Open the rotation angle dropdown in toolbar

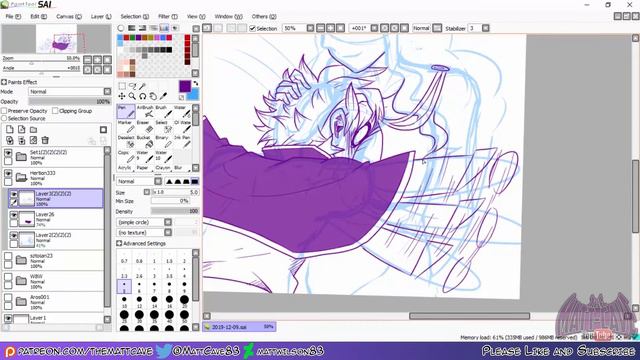tap(374, 28)
